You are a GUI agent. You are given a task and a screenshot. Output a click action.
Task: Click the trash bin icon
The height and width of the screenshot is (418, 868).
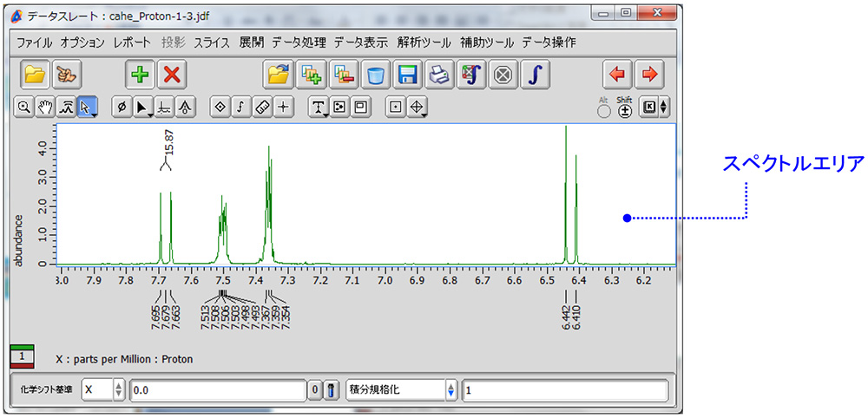375,75
